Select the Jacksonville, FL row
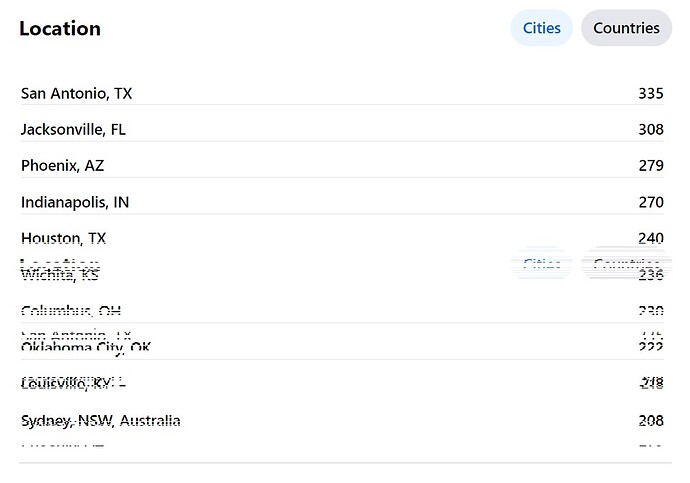This screenshot has width=690, height=483. 342,129
